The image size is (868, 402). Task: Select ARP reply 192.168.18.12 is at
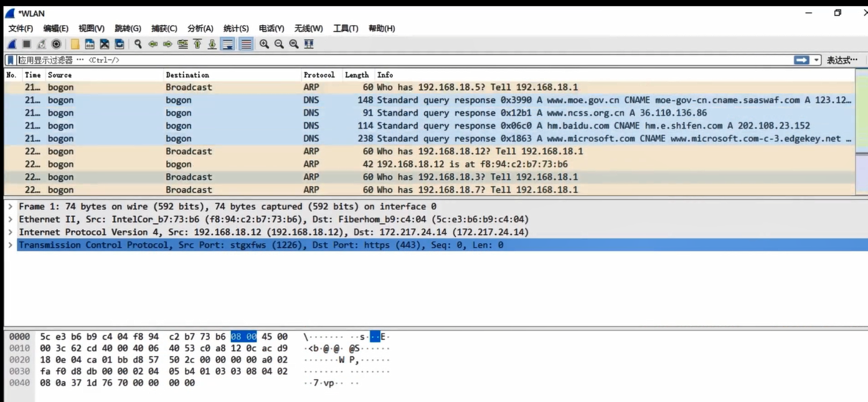pos(430,164)
